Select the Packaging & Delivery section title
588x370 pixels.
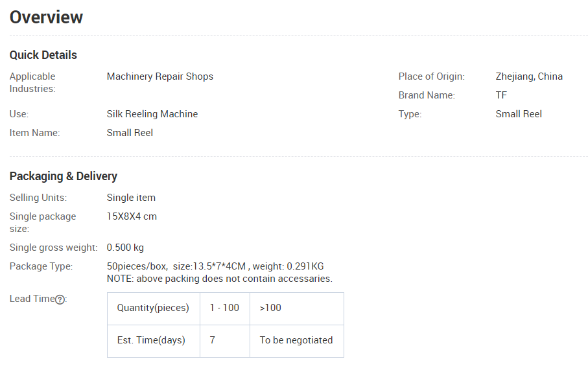64,176
